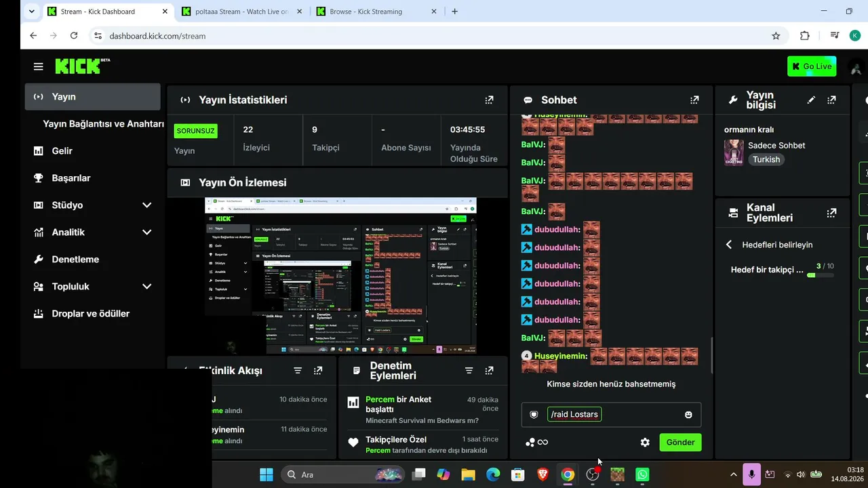Click 'Kimse sizden henüz bahsetmemiş' text
Image resolution: width=868 pixels, height=488 pixels.
coord(611,384)
